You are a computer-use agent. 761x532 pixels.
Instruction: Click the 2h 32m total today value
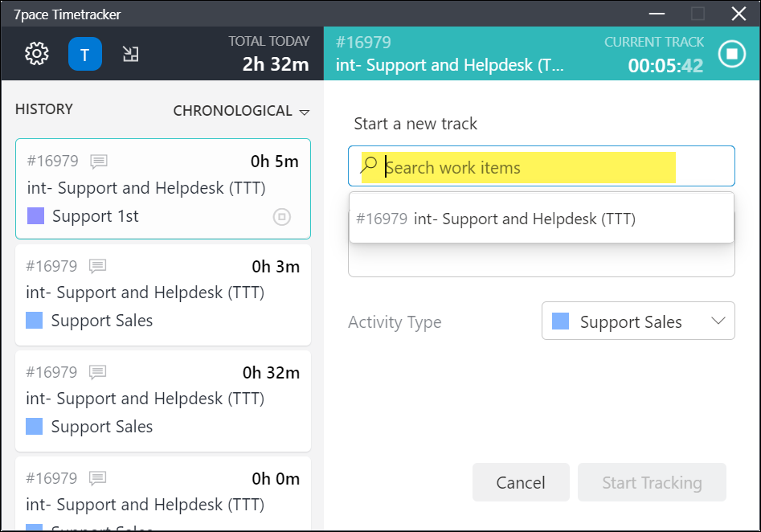[276, 64]
